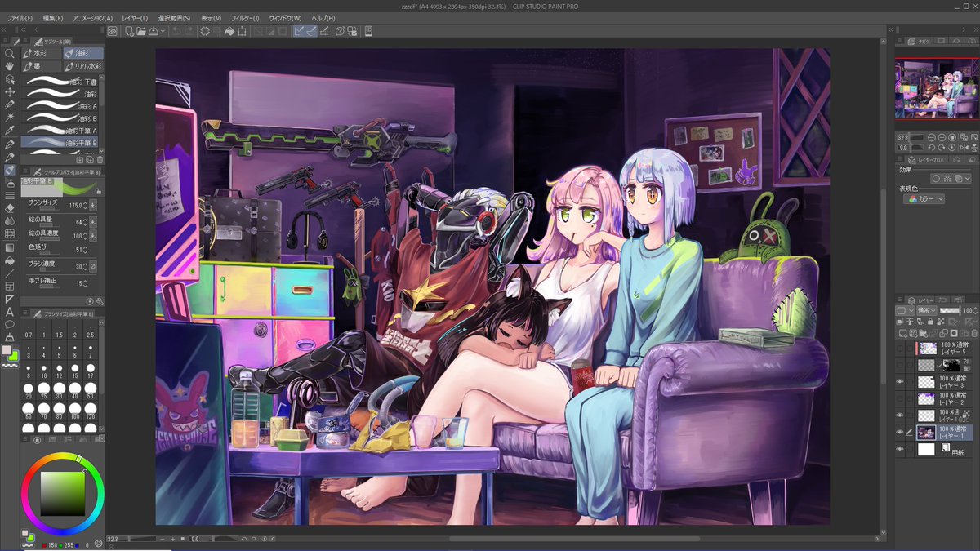Open the フィルター(I) menu
Viewport: 980px width, 551px height.
pyautogui.click(x=245, y=17)
